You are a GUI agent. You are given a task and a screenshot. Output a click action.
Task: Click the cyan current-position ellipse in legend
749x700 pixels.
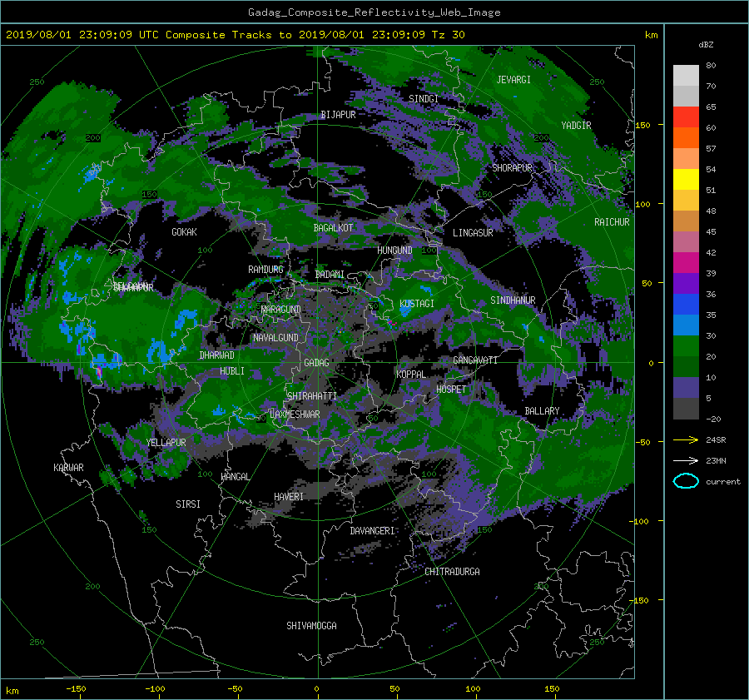[686, 481]
